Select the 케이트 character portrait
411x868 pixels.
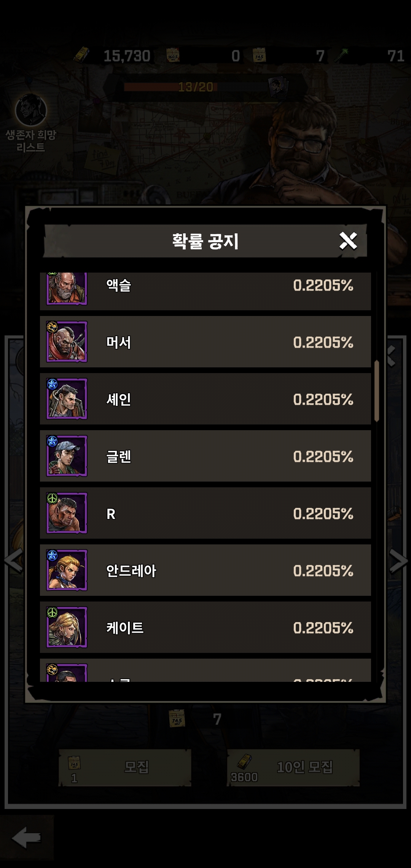coord(67,627)
